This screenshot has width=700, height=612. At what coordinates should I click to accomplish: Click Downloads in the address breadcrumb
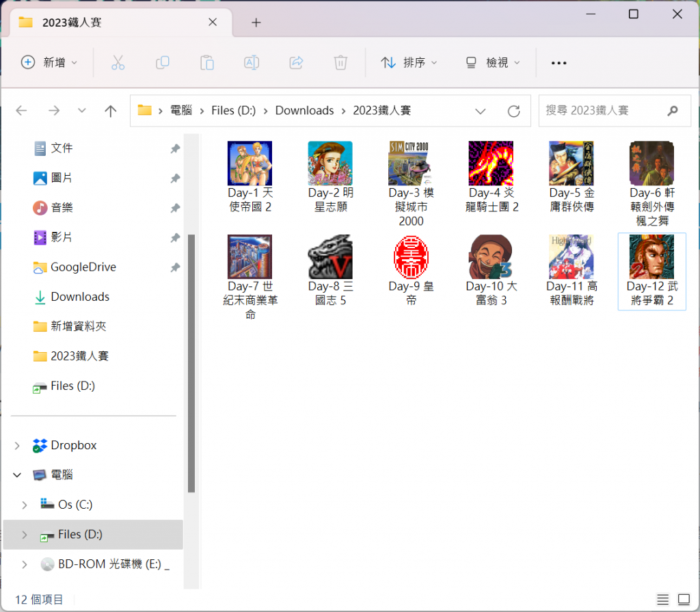point(304,110)
